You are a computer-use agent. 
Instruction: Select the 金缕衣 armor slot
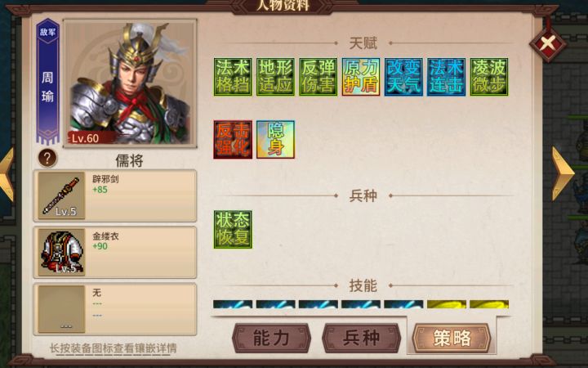[115, 253]
